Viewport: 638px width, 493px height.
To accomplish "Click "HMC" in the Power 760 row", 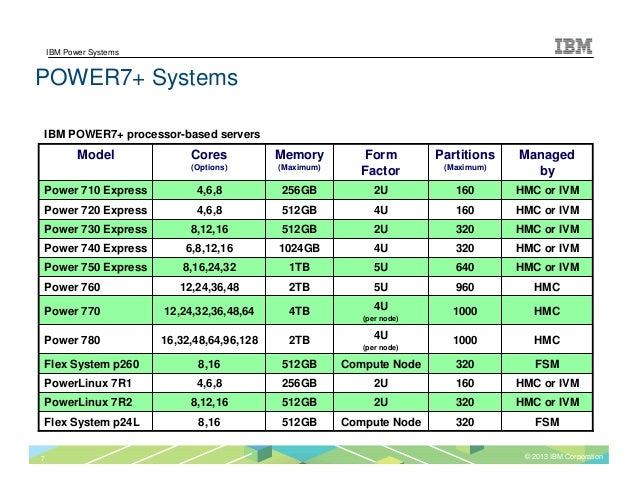I will pos(547,287).
